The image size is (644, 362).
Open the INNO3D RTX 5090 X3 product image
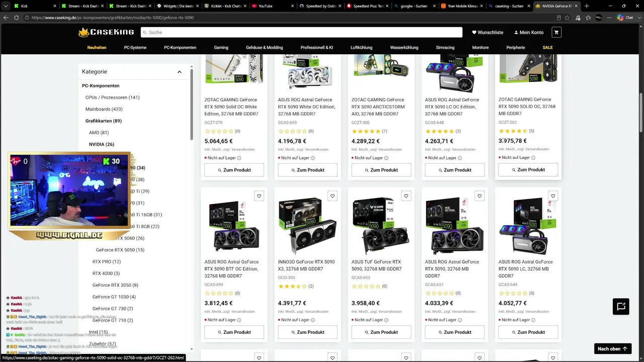(x=307, y=225)
